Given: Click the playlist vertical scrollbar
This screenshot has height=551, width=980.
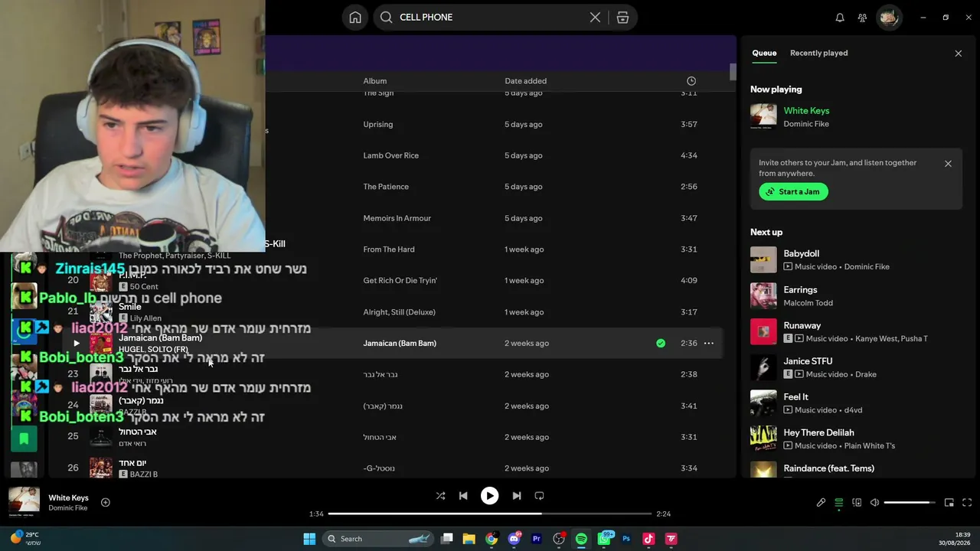Looking at the screenshot, I should [733, 72].
